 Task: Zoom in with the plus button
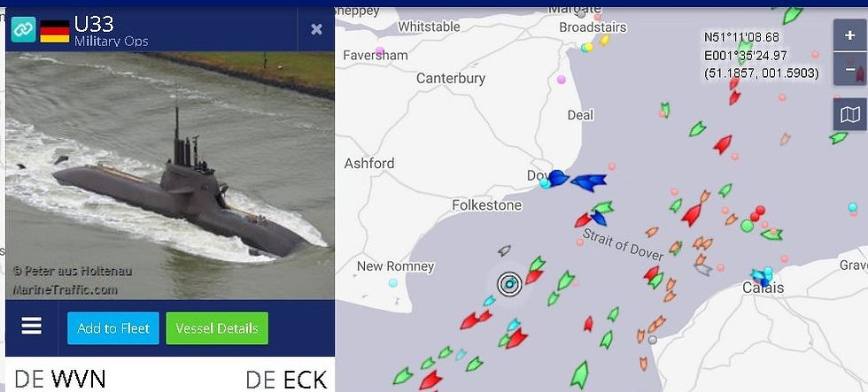(849, 35)
